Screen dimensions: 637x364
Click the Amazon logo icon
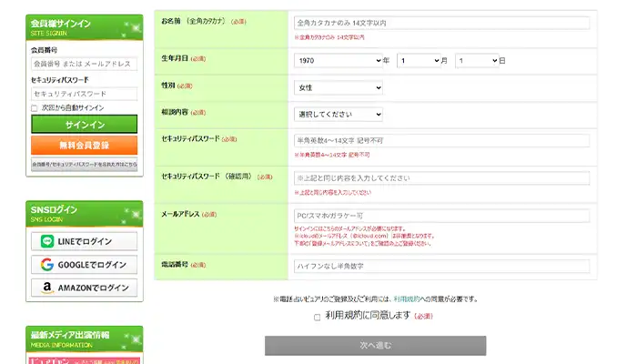47,288
